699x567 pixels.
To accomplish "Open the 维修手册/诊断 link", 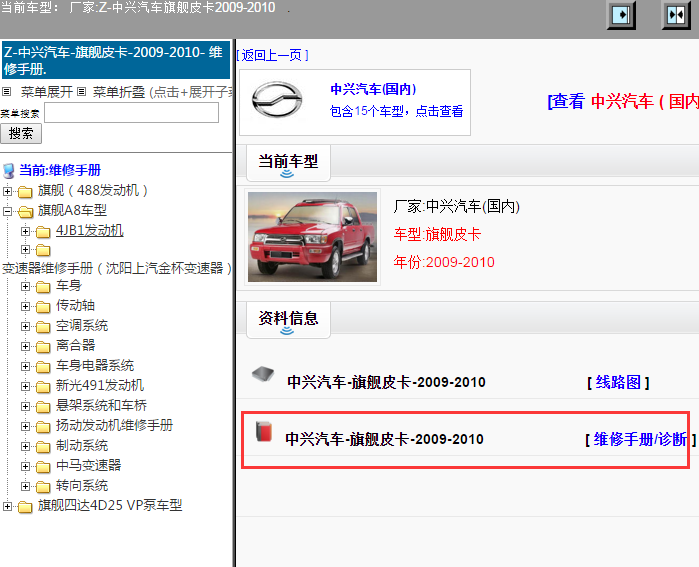I will click(640, 440).
